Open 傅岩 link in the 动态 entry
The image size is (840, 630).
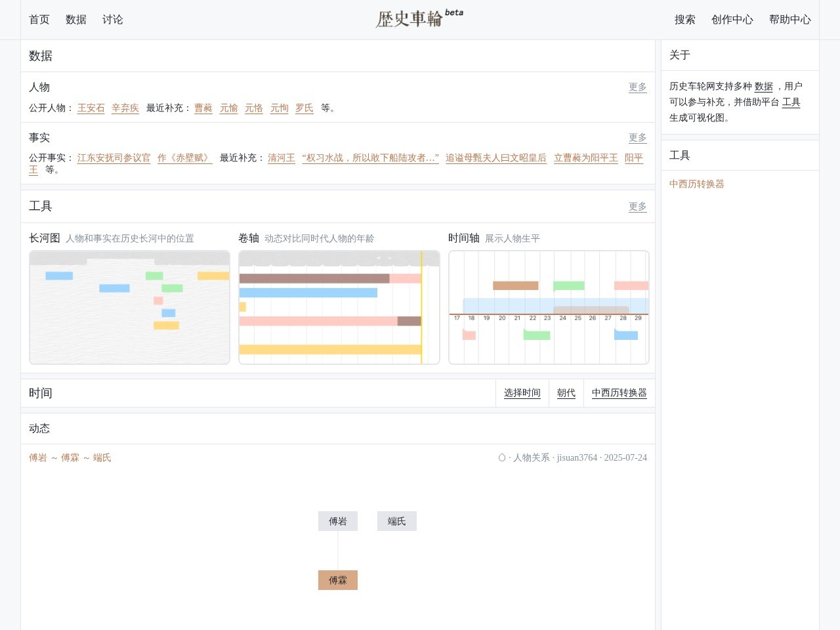38,458
